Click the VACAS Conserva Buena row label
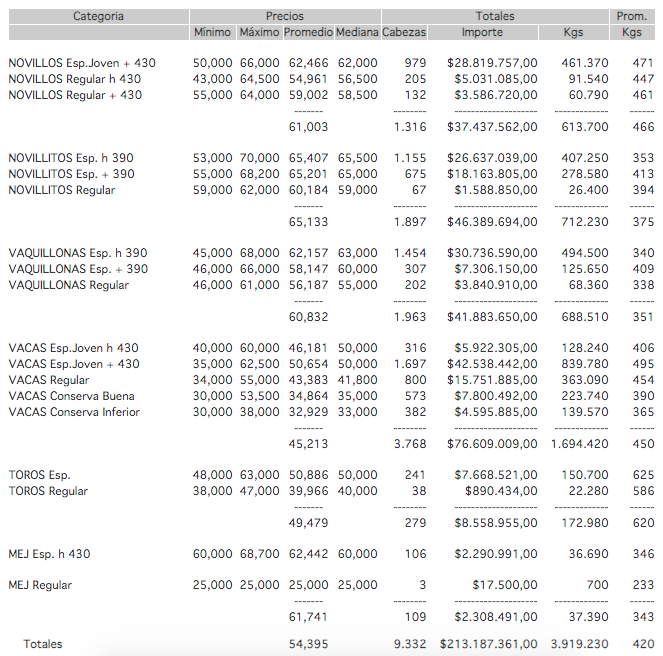 pos(71,396)
